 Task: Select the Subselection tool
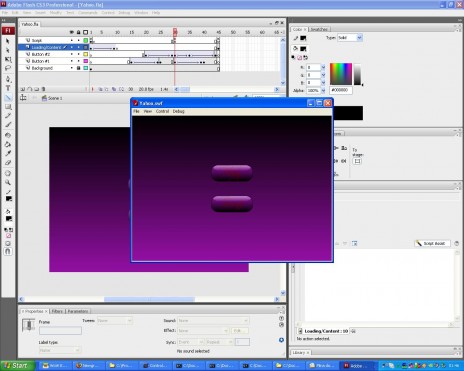point(8,50)
